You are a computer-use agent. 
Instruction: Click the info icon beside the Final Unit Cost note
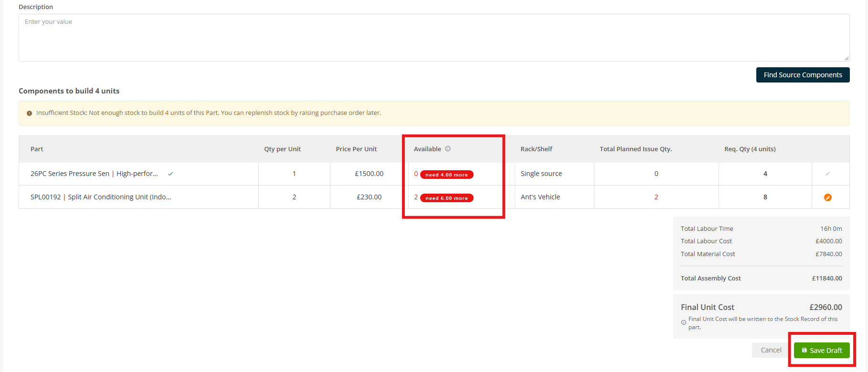[x=684, y=323]
